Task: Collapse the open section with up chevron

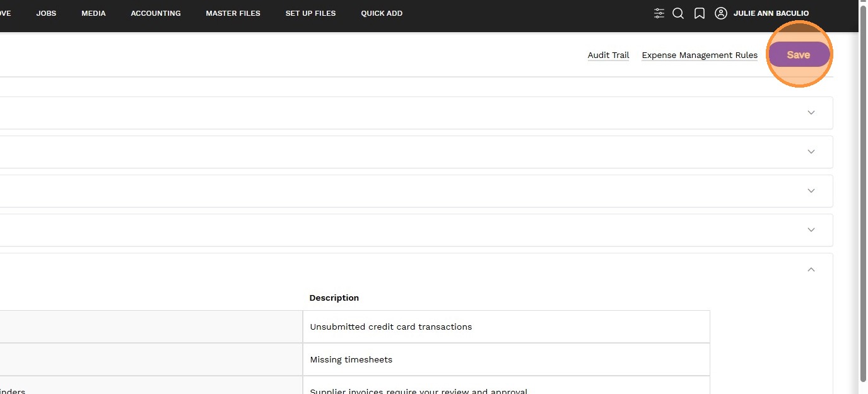Action: (811, 270)
